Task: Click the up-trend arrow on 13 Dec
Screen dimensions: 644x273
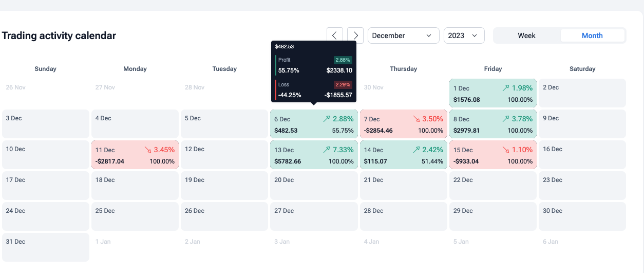Action: coord(326,150)
